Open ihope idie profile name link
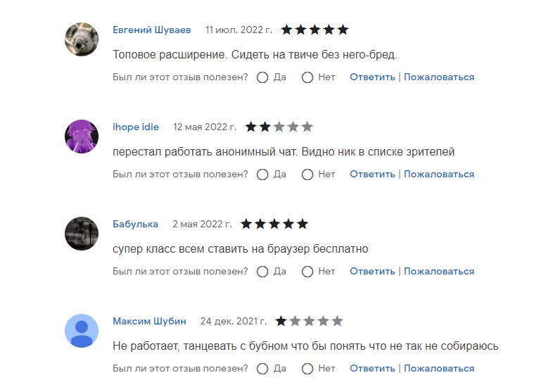Screen dimensions: 558x392 pos(136,127)
